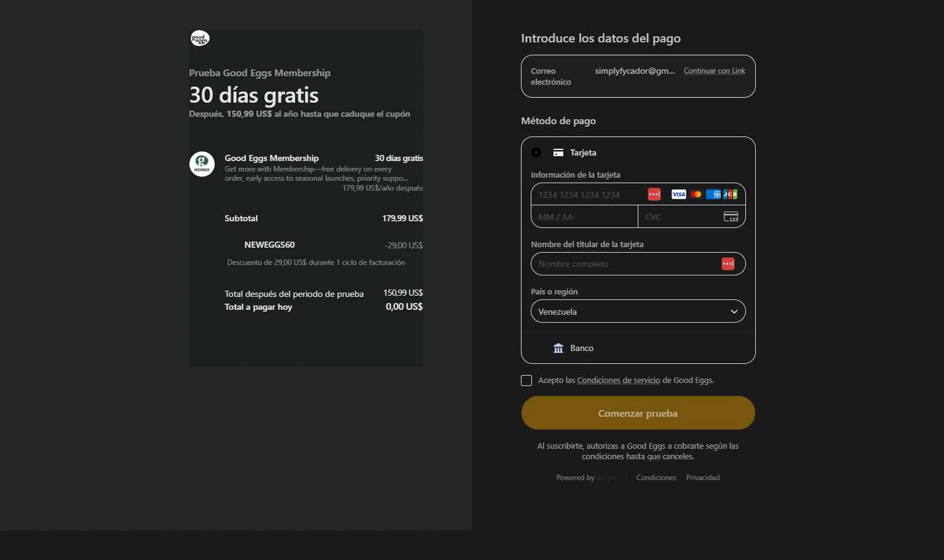Select the Tarjeta radio button
This screenshot has height=560, width=944.
536,152
